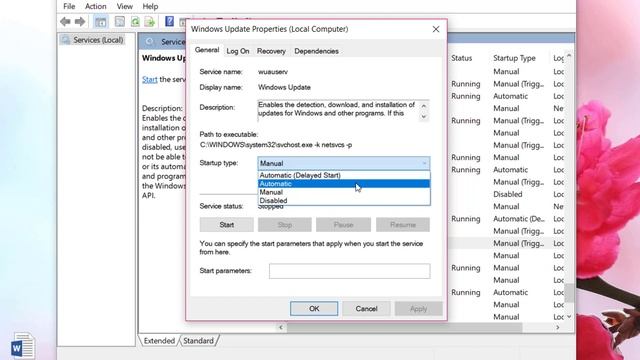Viewport: 640px width, 360px height.
Task: Select Automatic in the startup type list
Action: tap(344, 184)
